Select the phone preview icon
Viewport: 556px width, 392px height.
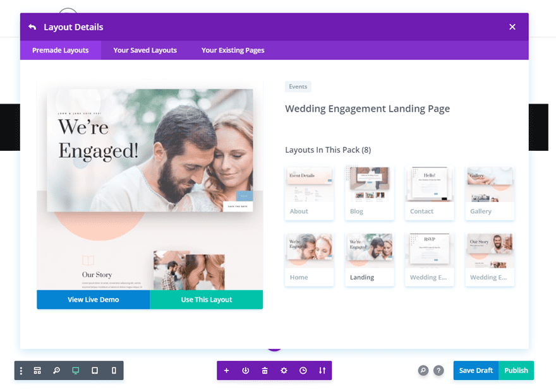coord(113,371)
